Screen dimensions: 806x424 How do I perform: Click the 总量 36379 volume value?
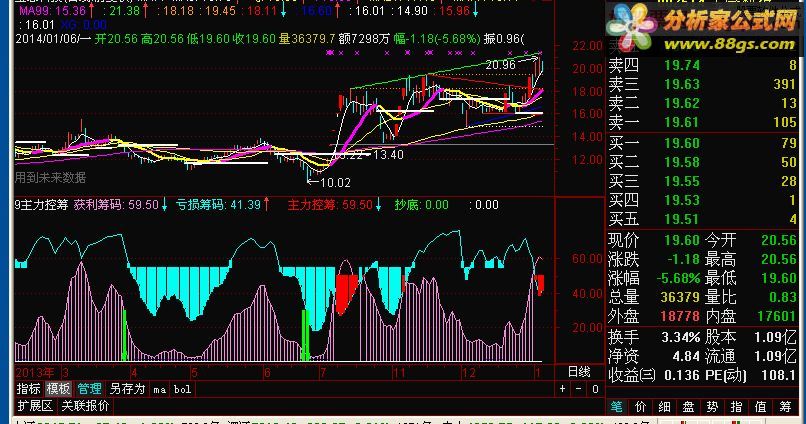(680, 297)
